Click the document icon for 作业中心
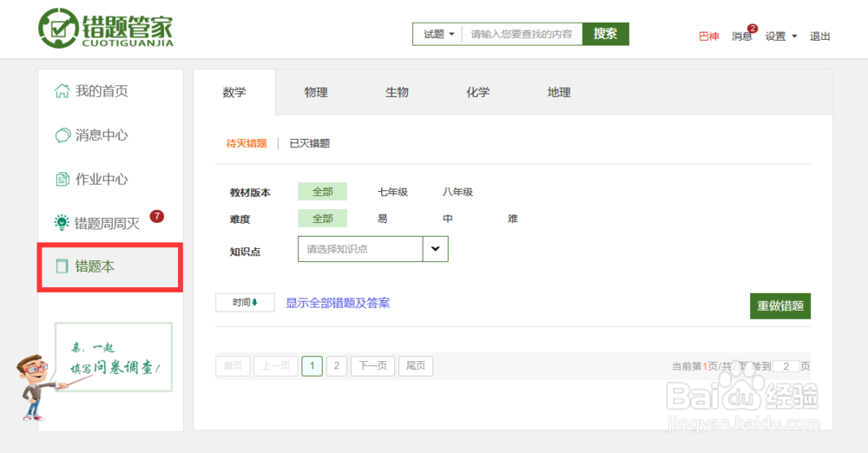 coord(62,180)
